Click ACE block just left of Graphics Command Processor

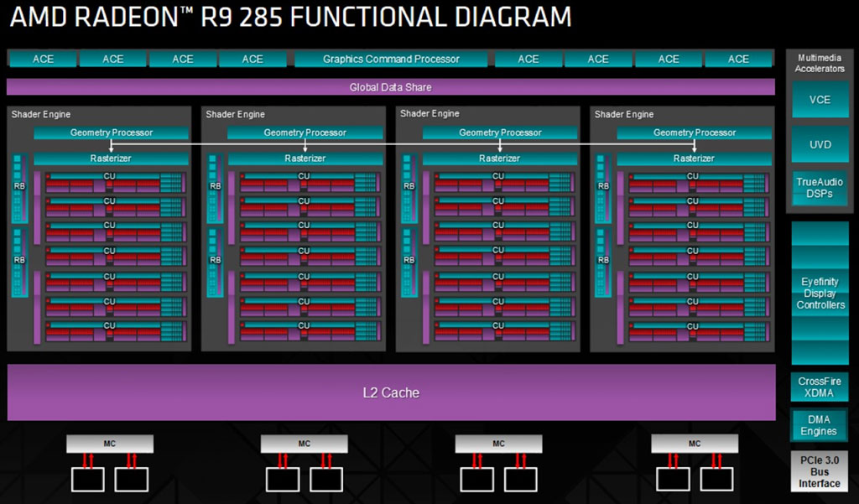pos(252,59)
